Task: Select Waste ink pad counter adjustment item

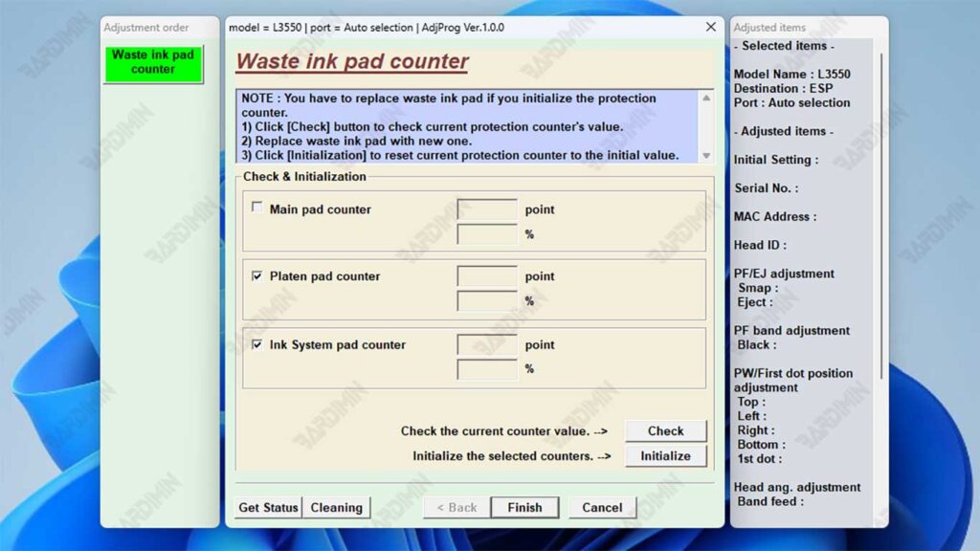Action: [x=153, y=62]
